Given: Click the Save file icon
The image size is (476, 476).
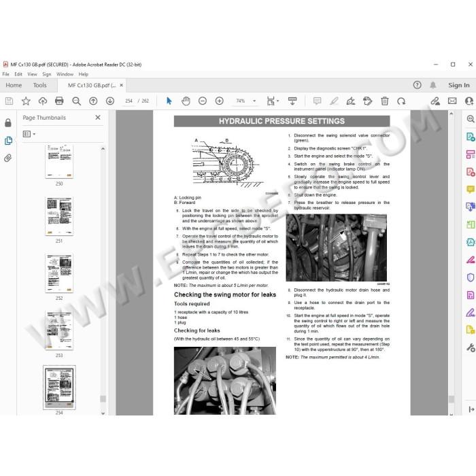Looking at the screenshot, I should click(x=9, y=101).
